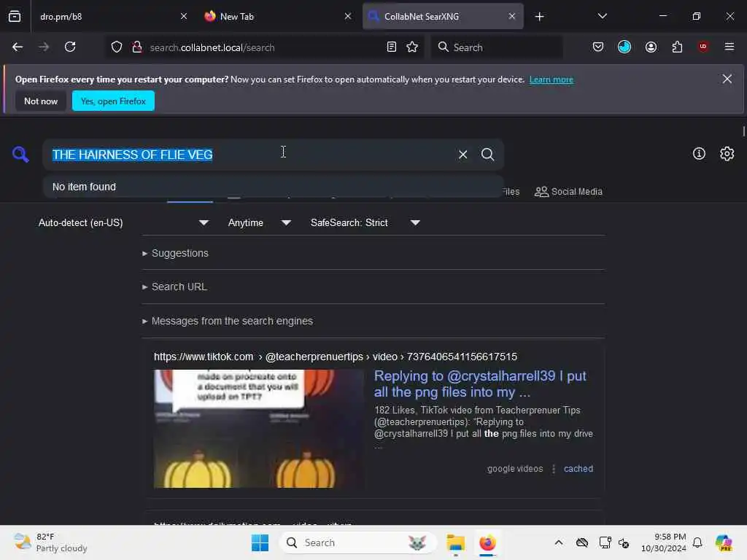747x560 pixels.
Task: Expand the Search URL section
Action: (x=174, y=287)
